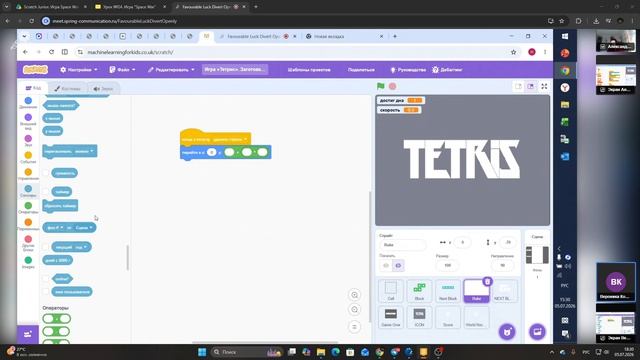Image resolution: width=640 pixels, height=360 pixels.
Task: Select the Events blocks category circle
Action: [28, 155]
